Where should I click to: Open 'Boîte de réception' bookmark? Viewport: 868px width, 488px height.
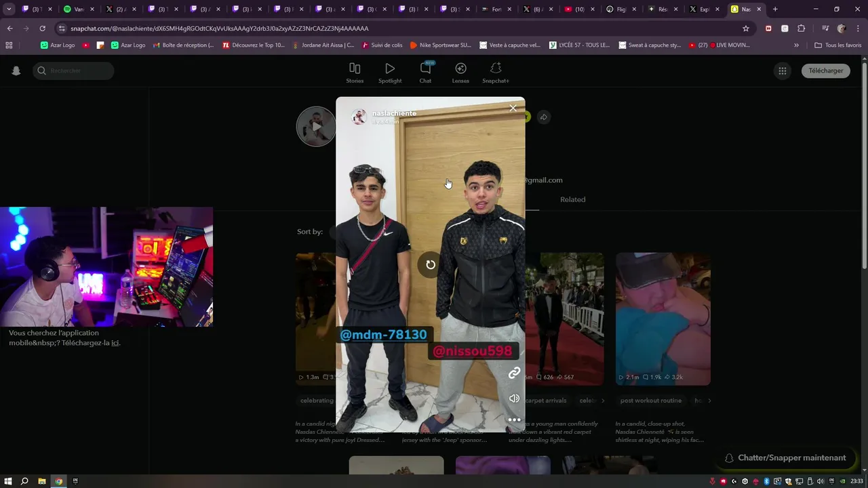(x=183, y=45)
